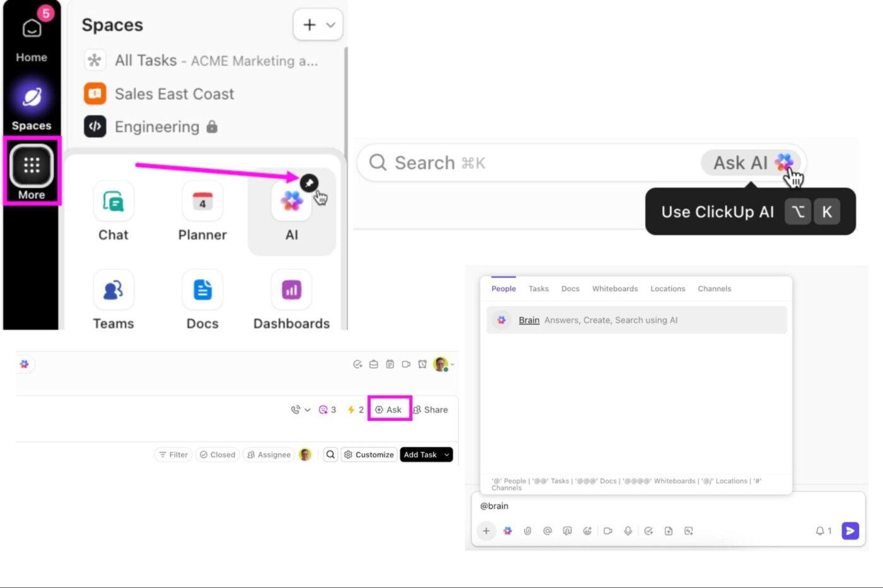Toggle the Closed tasks filter
Screen dimensions: 883x588
[217, 454]
